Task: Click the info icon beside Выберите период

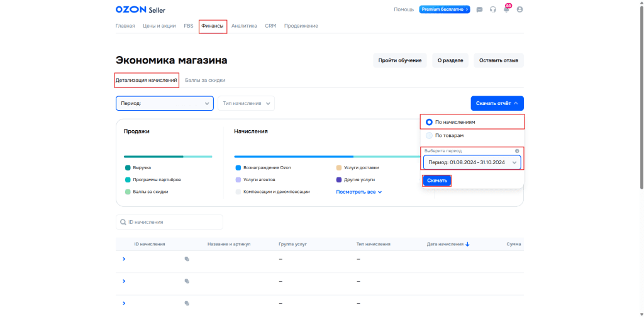Action: tap(517, 151)
